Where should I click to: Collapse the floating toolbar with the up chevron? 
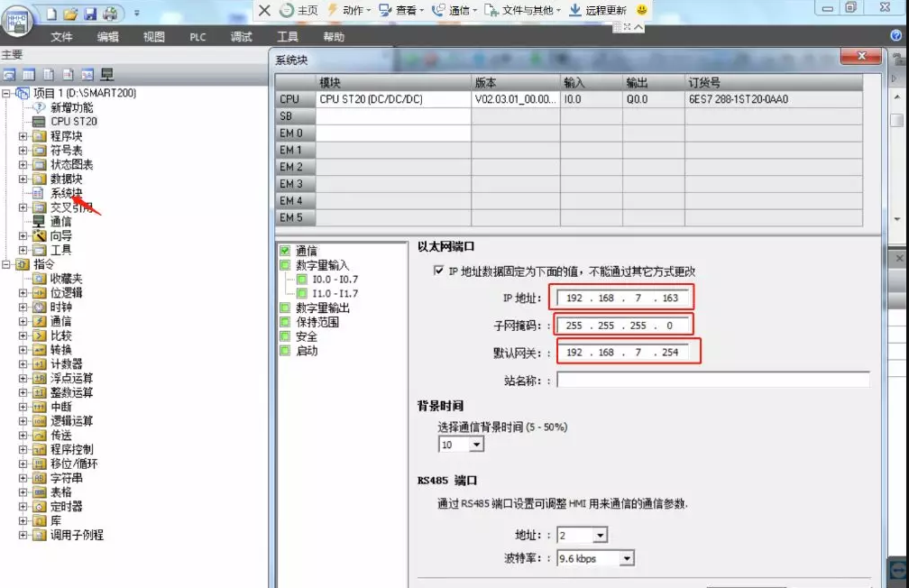point(638,27)
